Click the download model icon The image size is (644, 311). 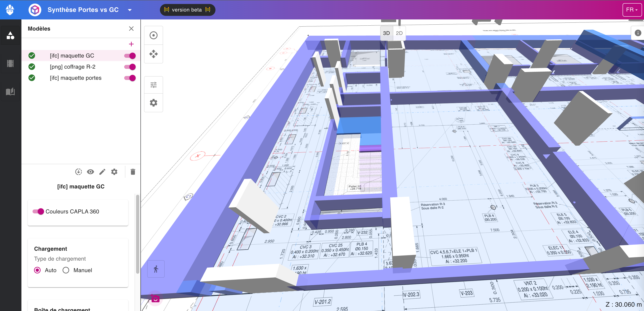(79, 172)
